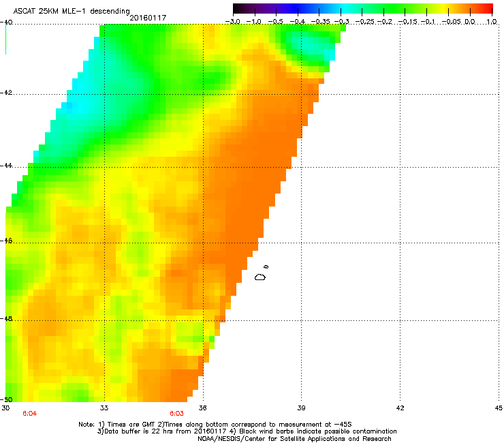
Task: Click the title 'ASCAT 25KM MLE-1 descending'
Action: coord(72,11)
